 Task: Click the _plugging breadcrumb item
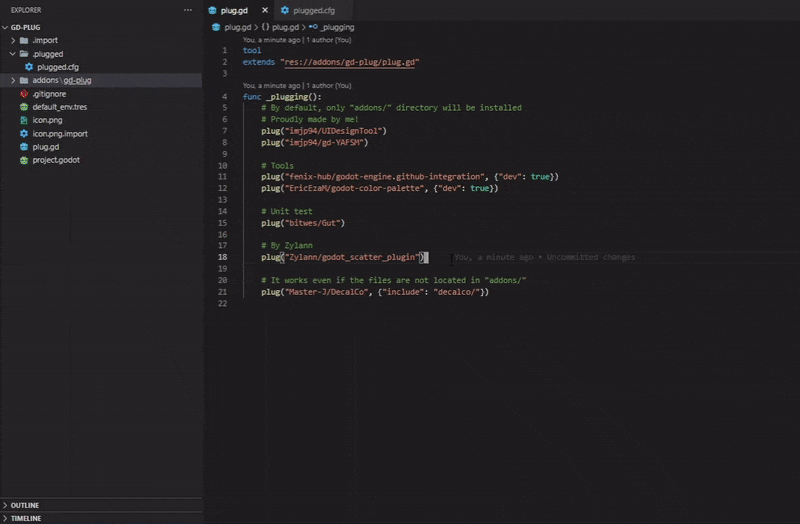(x=337, y=27)
